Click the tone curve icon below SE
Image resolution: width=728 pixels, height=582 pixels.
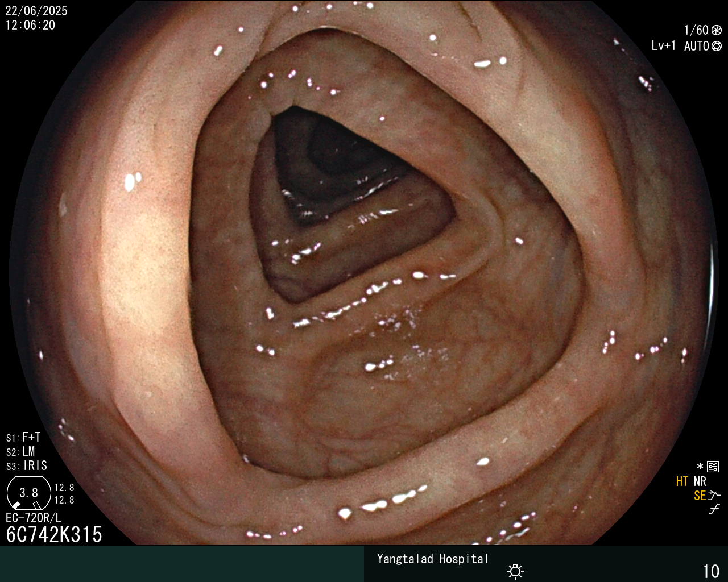tap(714, 509)
